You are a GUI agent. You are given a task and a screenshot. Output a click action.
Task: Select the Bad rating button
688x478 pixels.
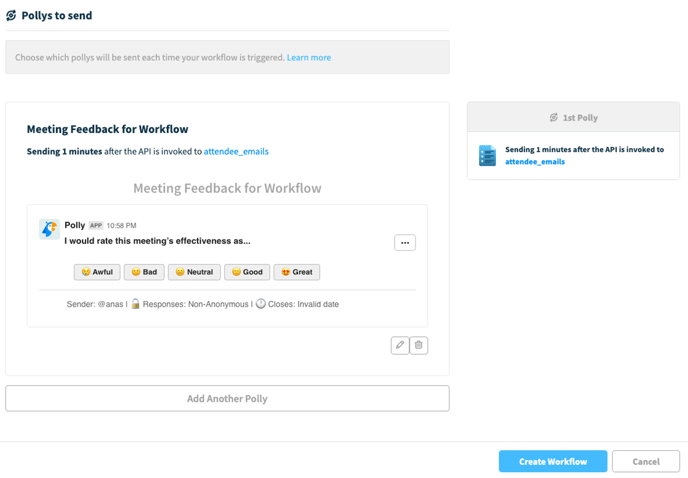(x=144, y=272)
